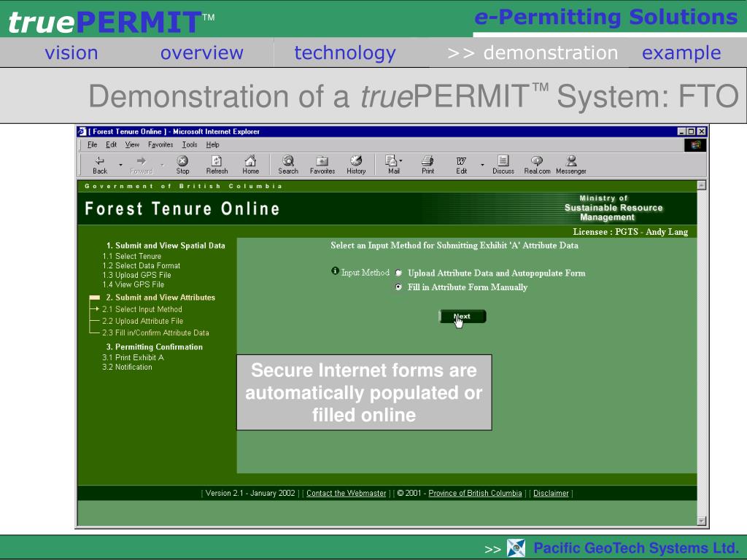Click 1. Submit and View Spatial Data heading
Viewport: 747px width, 560px height.
tap(166, 246)
